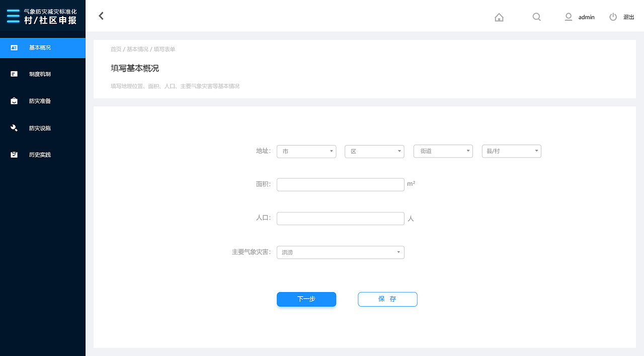
Task: Open the 县/村 county dropdown
Action: click(511, 151)
